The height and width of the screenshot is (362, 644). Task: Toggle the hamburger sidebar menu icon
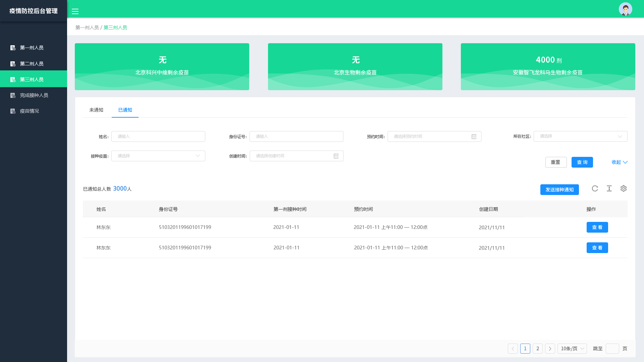click(x=75, y=11)
